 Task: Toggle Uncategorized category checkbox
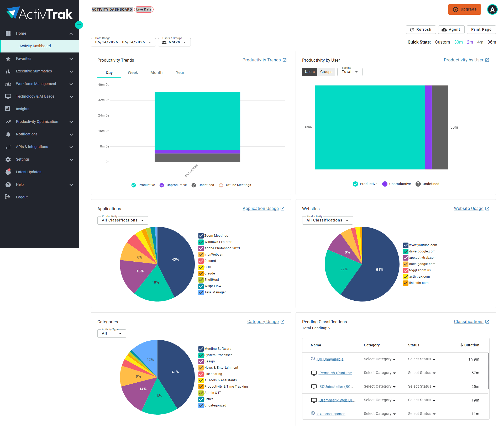[x=201, y=405]
